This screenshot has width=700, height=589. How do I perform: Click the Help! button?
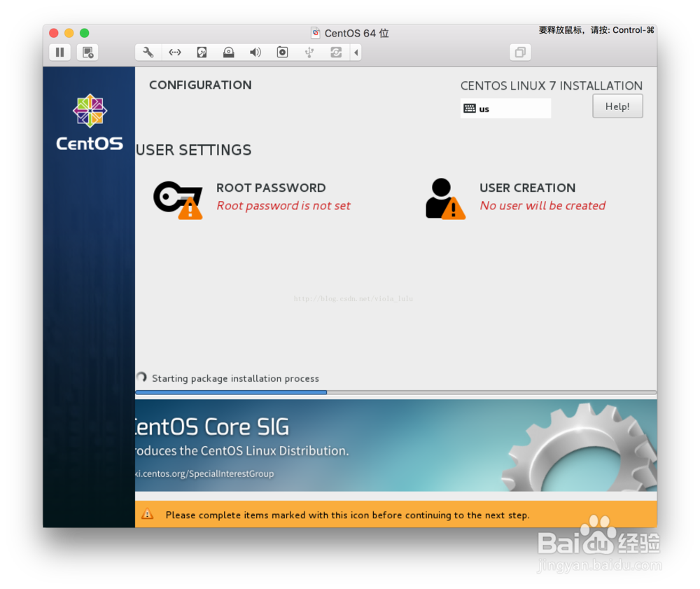[617, 106]
